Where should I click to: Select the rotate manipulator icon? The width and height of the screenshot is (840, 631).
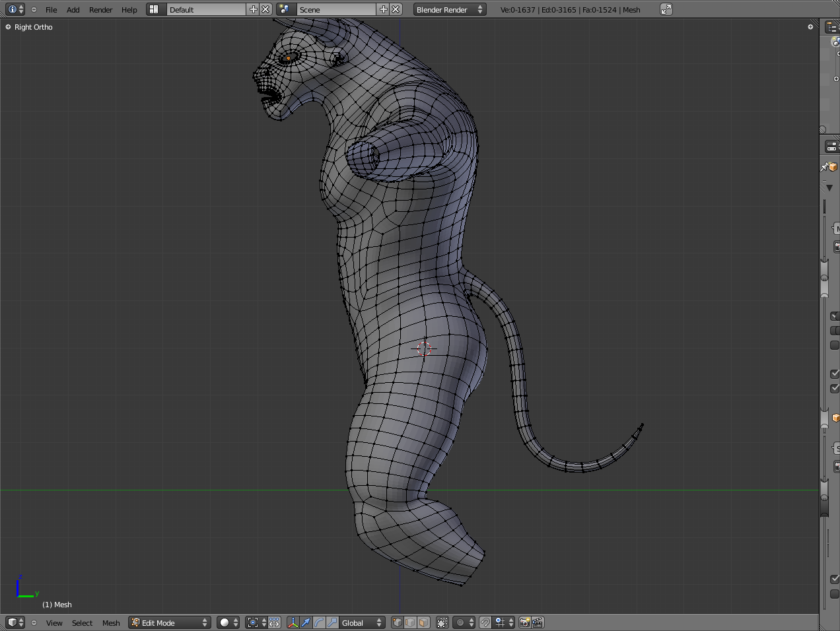click(x=319, y=622)
